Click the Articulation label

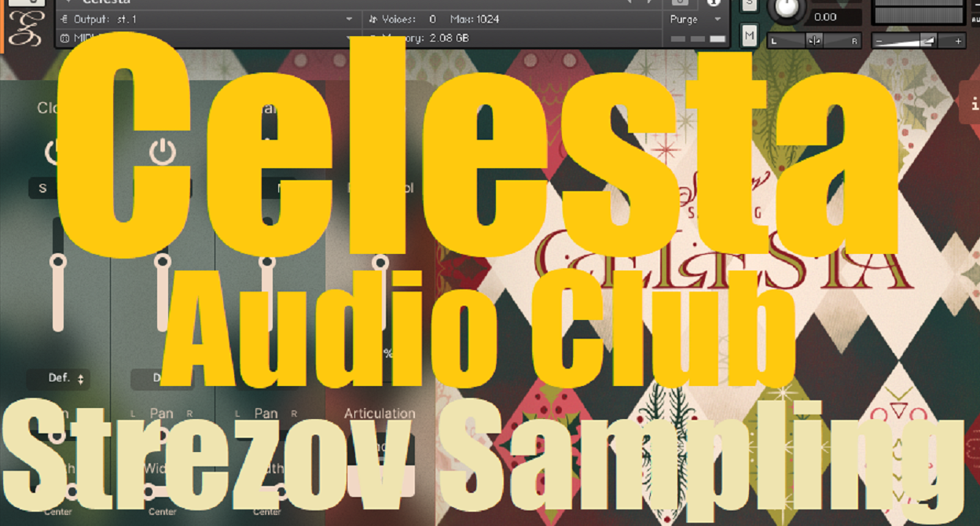coord(380,413)
